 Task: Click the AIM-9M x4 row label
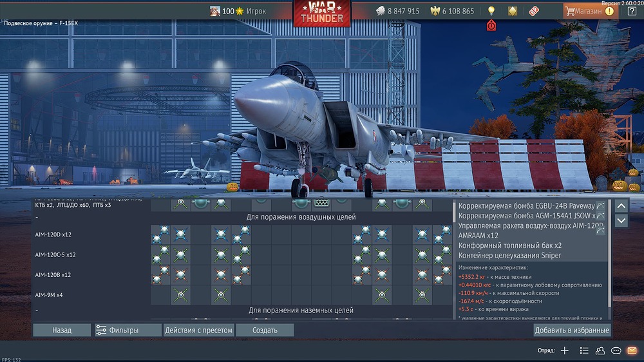tap(48, 295)
